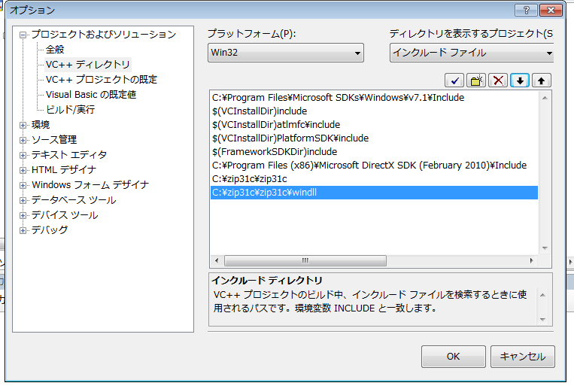Select 環境 label in tree

(41, 125)
